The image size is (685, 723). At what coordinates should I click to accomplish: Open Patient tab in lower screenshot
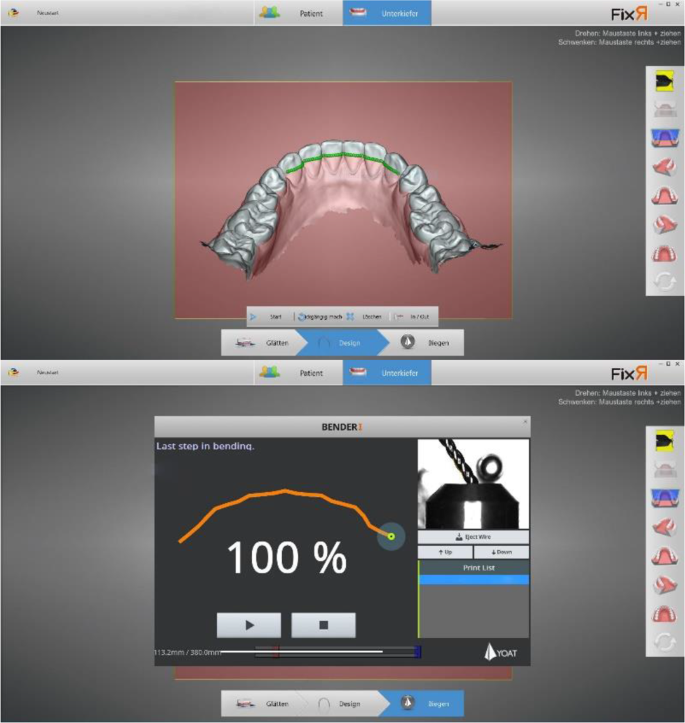(x=298, y=373)
